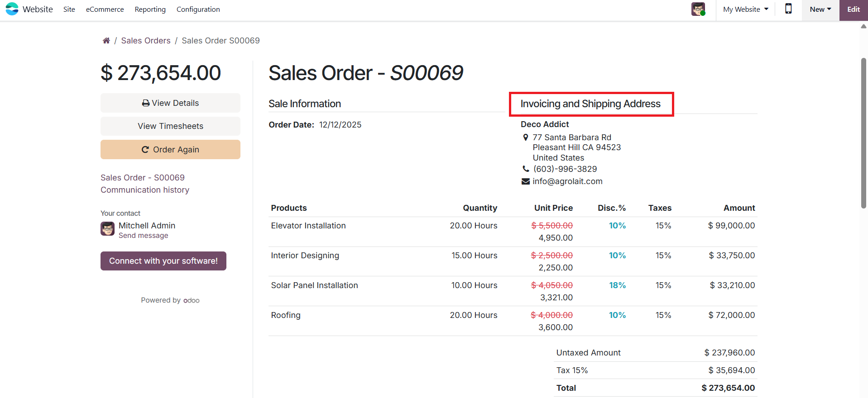The image size is (868, 398).
Task: Open the mobile preview phone icon
Action: click(x=788, y=9)
